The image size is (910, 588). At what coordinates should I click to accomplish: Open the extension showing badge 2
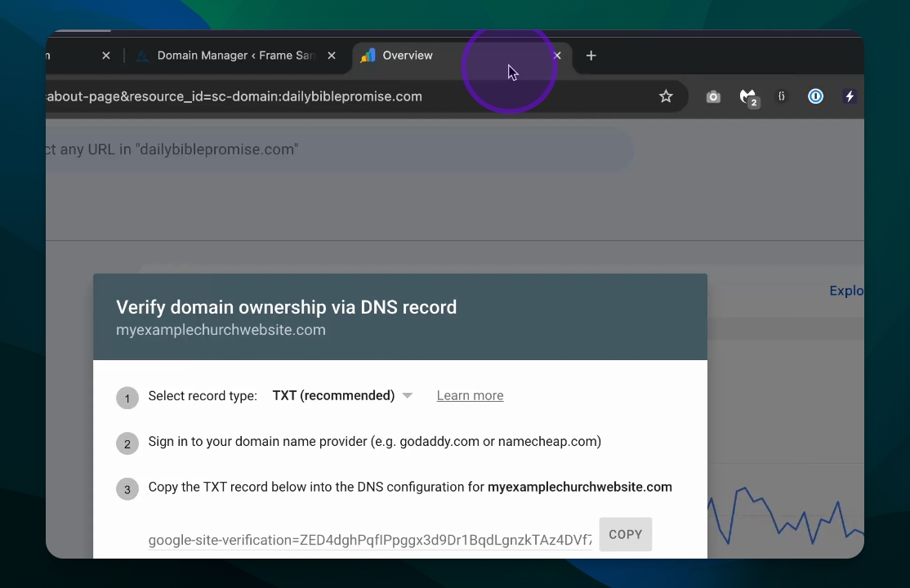tap(748, 97)
